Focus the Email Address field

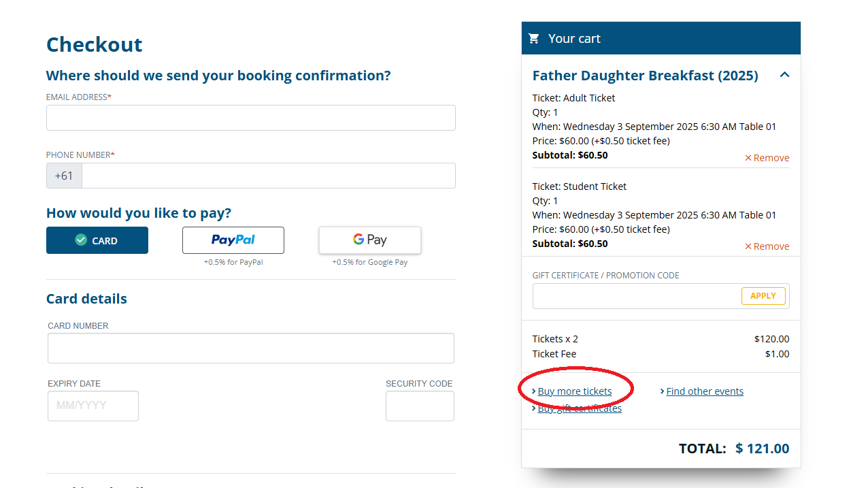click(251, 118)
